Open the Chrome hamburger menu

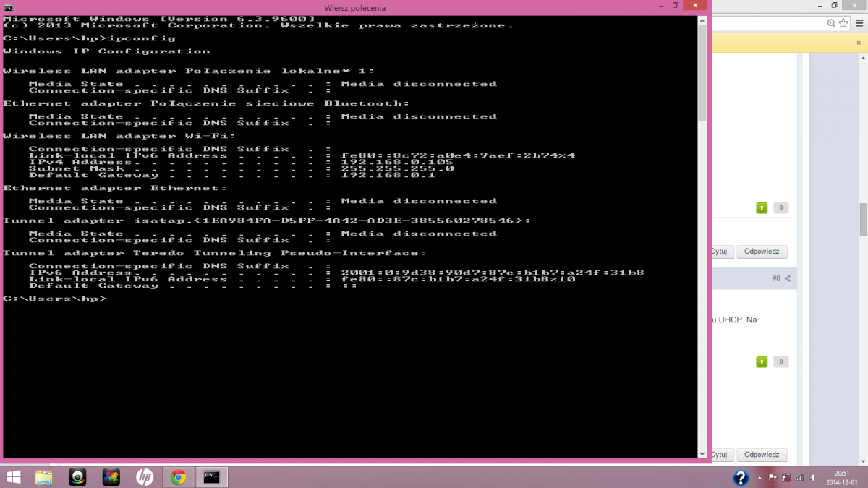pyautogui.click(x=858, y=23)
